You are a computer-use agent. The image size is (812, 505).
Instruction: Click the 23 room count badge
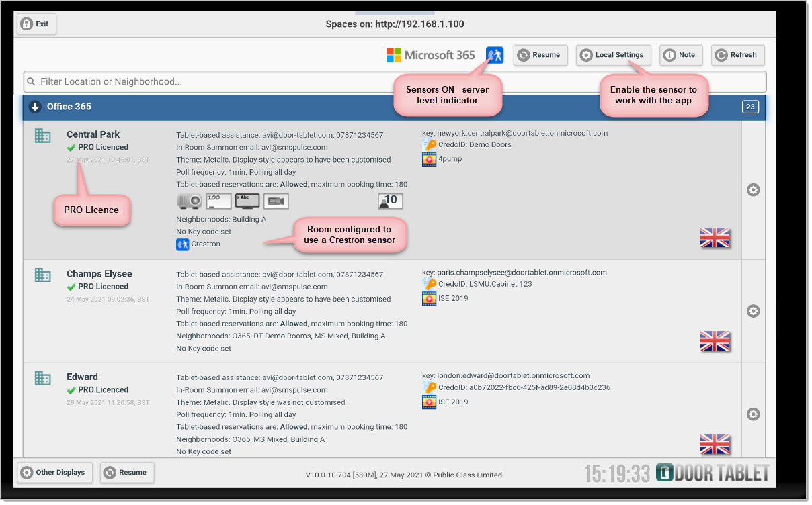[x=750, y=107]
